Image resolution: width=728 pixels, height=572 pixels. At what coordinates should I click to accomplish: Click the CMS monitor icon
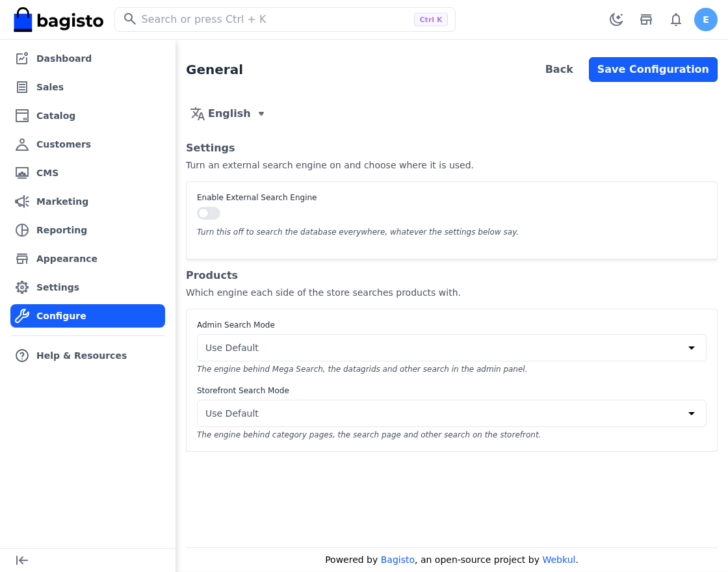(x=22, y=173)
